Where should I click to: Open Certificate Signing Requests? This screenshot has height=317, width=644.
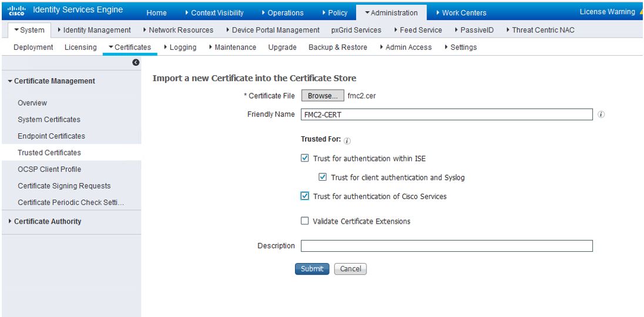pos(64,186)
